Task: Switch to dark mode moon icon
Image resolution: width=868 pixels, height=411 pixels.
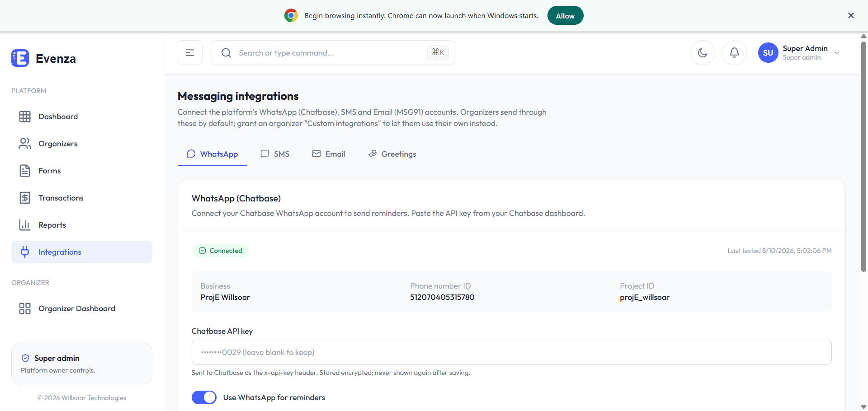Action: [x=703, y=53]
